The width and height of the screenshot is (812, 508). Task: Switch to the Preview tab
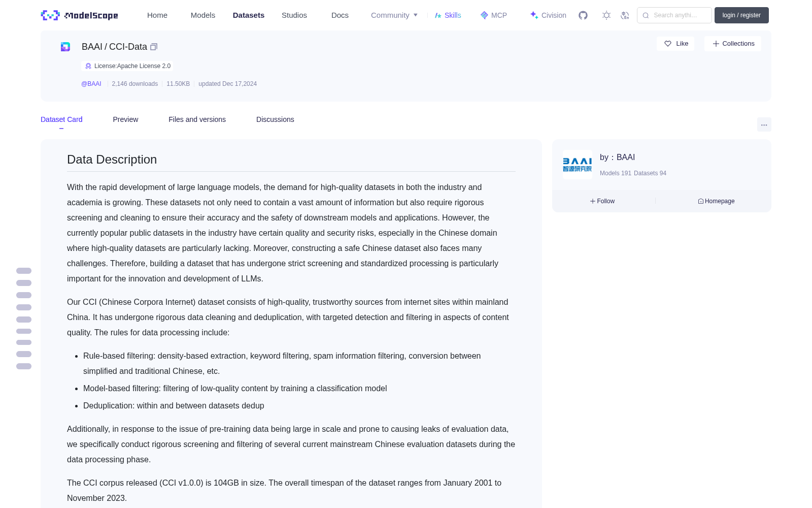click(x=125, y=119)
